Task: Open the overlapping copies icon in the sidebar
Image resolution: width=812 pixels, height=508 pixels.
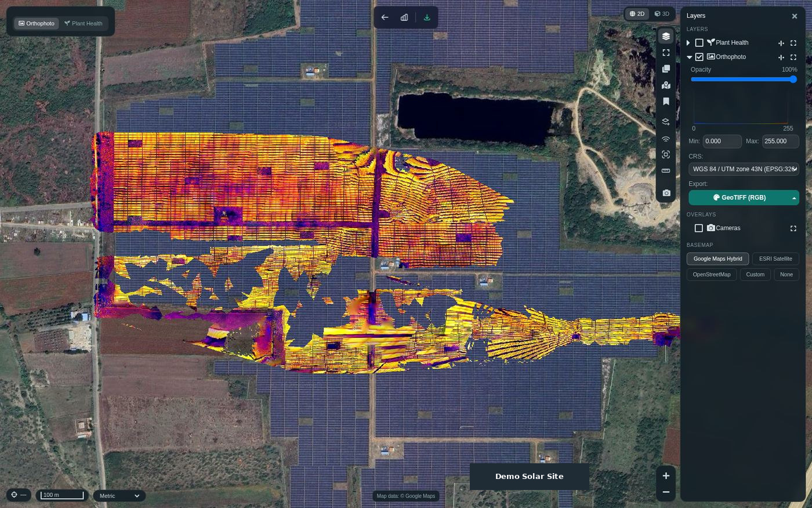Action: pyautogui.click(x=666, y=69)
